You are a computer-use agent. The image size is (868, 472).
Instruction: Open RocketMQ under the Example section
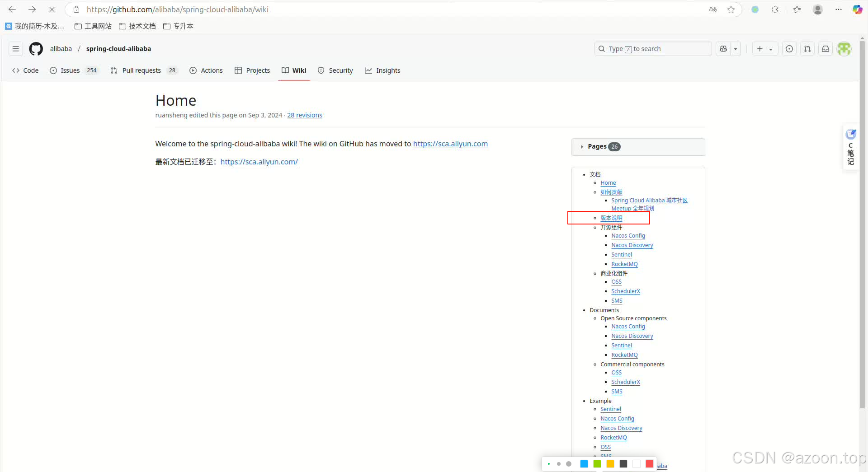click(613, 438)
